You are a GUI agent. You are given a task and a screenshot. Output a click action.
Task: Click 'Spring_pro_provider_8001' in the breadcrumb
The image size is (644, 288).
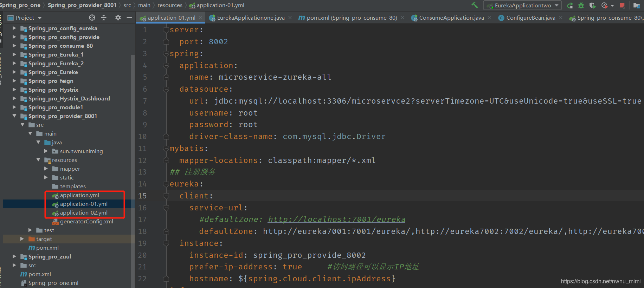[x=82, y=5]
